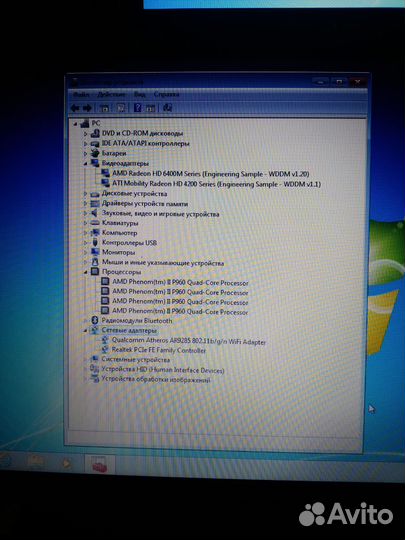Expand the Батареи node arrow
Viewport: 405px width, 540px height.
(x=86, y=153)
